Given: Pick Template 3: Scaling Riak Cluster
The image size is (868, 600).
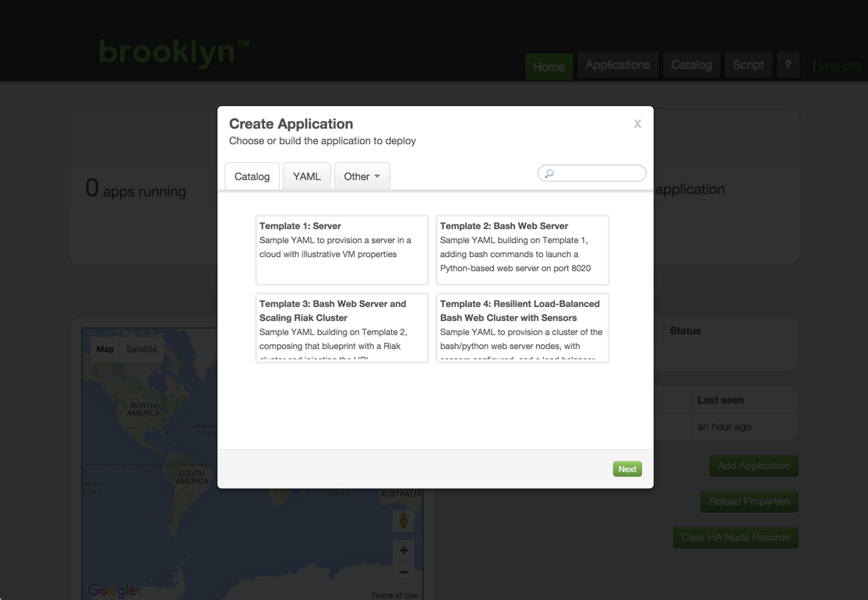Looking at the screenshot, I should (x=341, y=327).
